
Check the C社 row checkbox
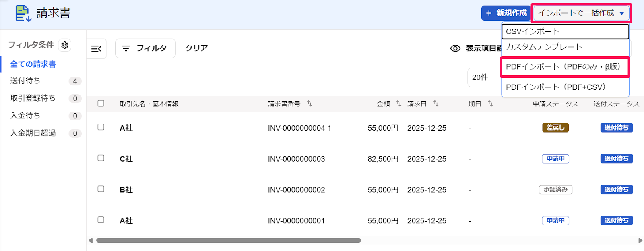coord(101,158)
